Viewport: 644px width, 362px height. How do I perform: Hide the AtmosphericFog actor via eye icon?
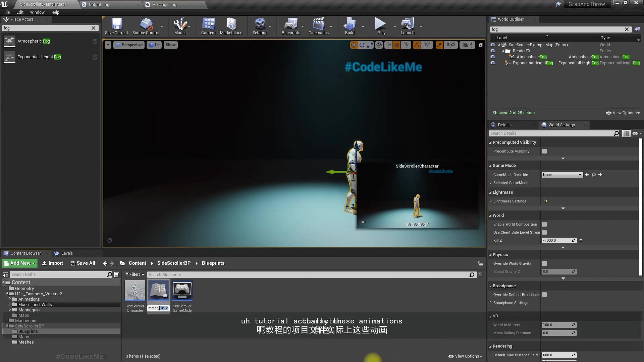coord(492,57)
